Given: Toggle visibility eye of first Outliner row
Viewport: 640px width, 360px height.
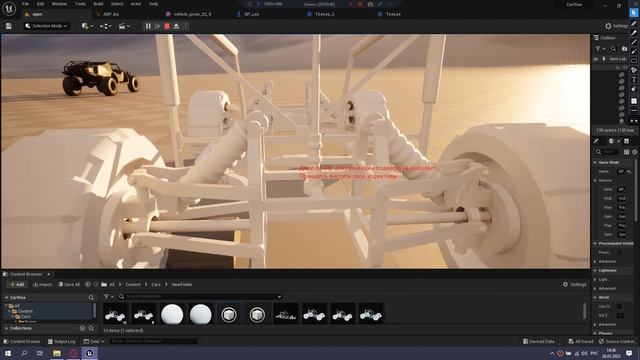Looking at the screenshot, I should (621, 75).
